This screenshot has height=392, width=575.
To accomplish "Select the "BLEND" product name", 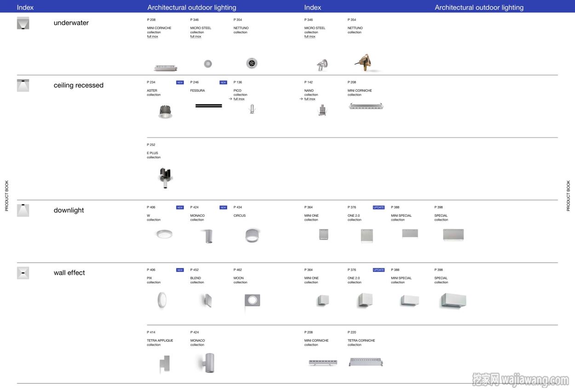I will pos(195,278).
